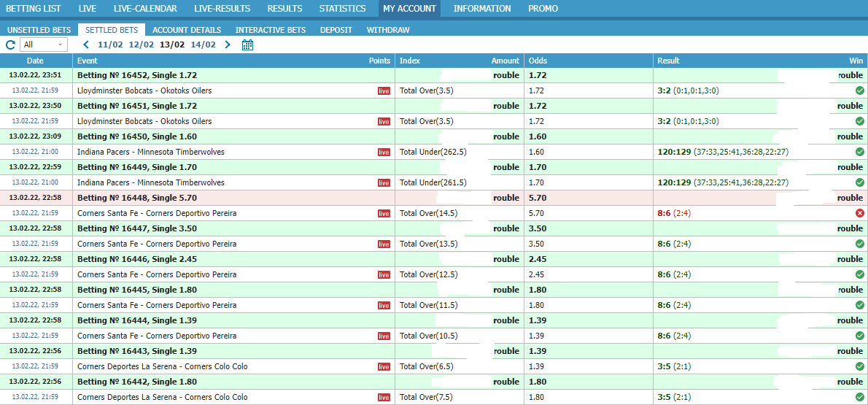868x405 pixels.
Task: Select the 14/02 date link
Action: point(203,45)
